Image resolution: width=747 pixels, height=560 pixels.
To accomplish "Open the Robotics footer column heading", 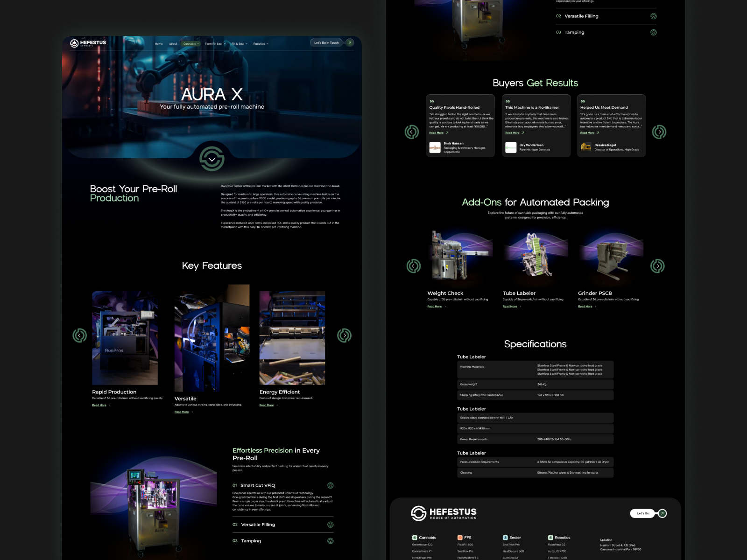I will click(x=563, y=538).
